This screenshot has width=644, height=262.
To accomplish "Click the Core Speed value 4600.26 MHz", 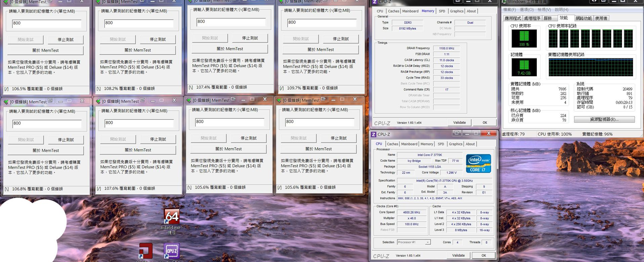I will [x=412, y=212].
